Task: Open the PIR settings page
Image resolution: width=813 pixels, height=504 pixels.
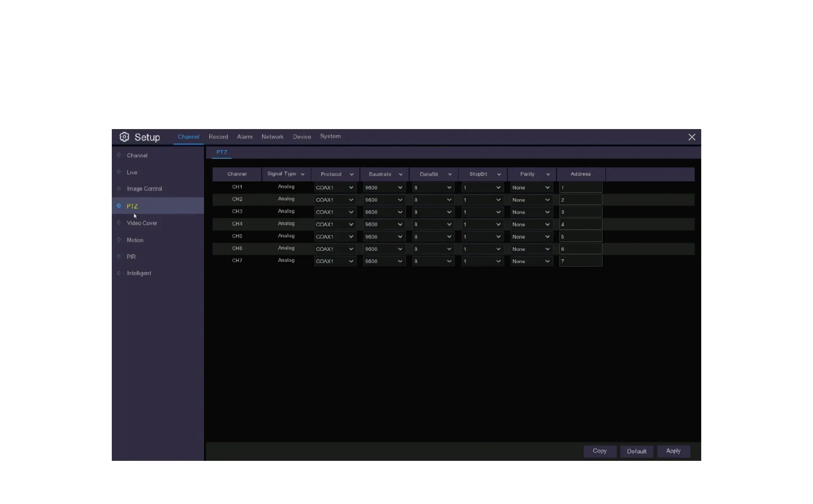Action: [x=131, y=257]
